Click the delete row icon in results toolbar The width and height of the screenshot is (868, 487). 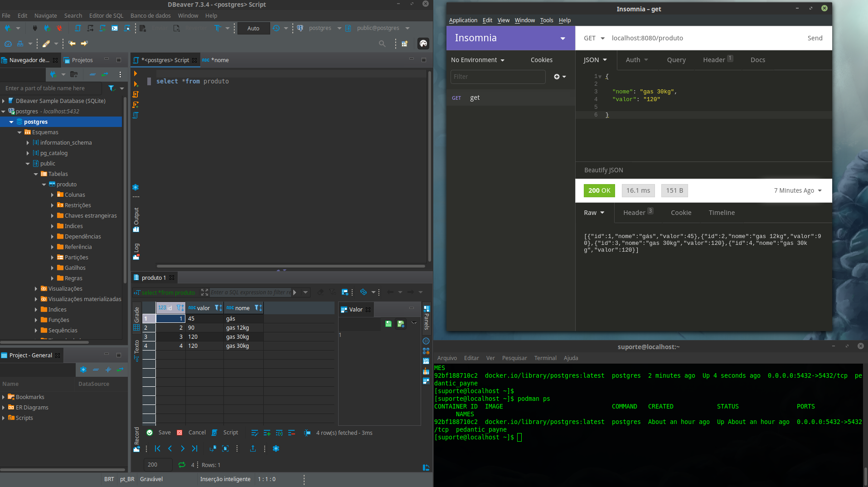pos(291,433)
